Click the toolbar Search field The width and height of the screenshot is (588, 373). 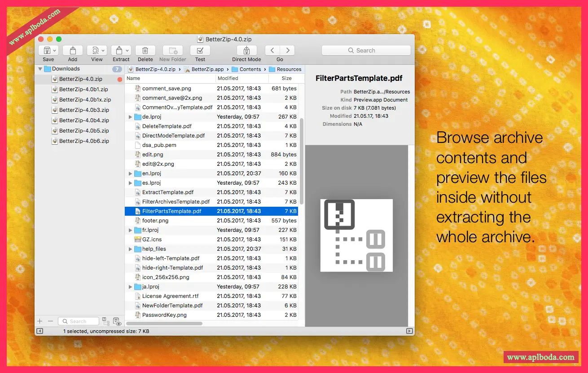(366, 51)
